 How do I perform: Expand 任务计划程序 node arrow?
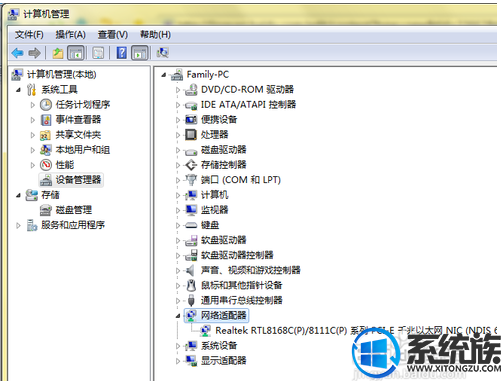[x=32, y=105]
